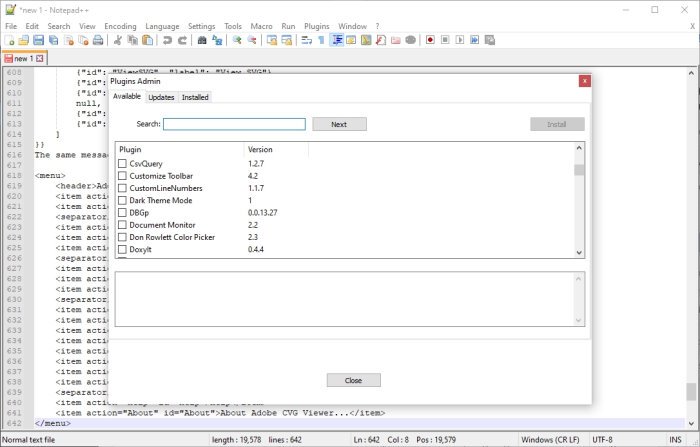Click the Next search button
Image resolution: width=700 pixels, height=447 pixels.
coord(339,124)
